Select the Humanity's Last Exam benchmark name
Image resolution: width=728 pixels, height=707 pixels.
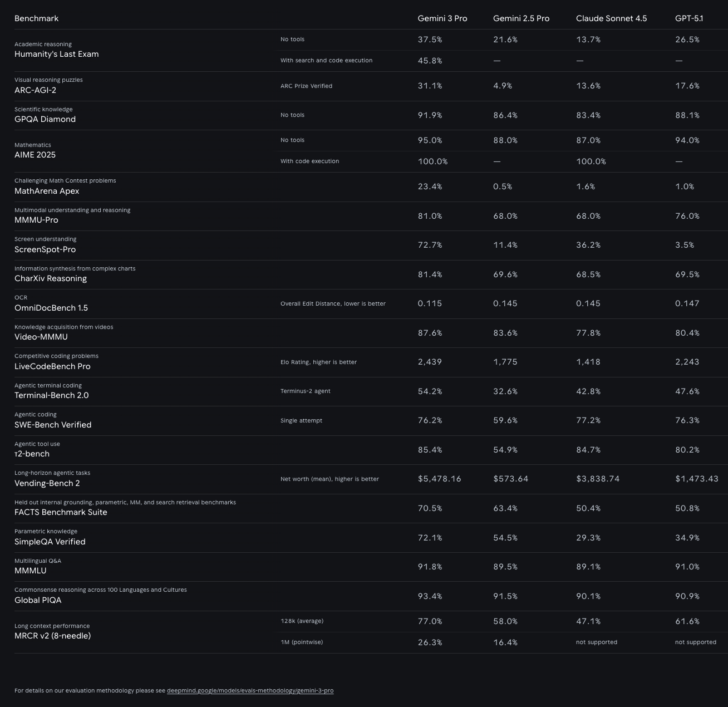pos(56,54)
